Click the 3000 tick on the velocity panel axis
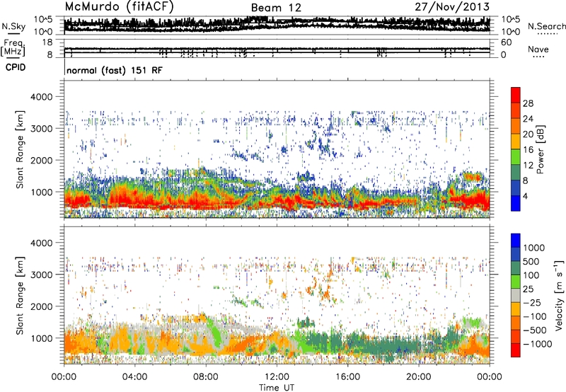Image resolution: width=566 pixels, height=392 pixels. tap(42, 275)
